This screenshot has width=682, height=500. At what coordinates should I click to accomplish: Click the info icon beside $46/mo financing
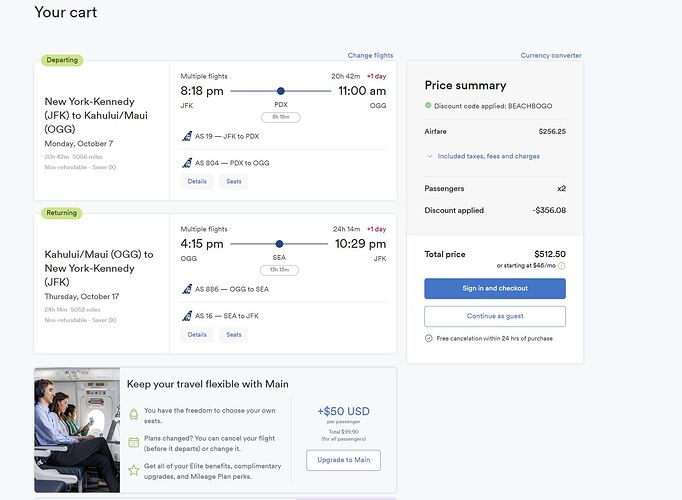(562, 266)
